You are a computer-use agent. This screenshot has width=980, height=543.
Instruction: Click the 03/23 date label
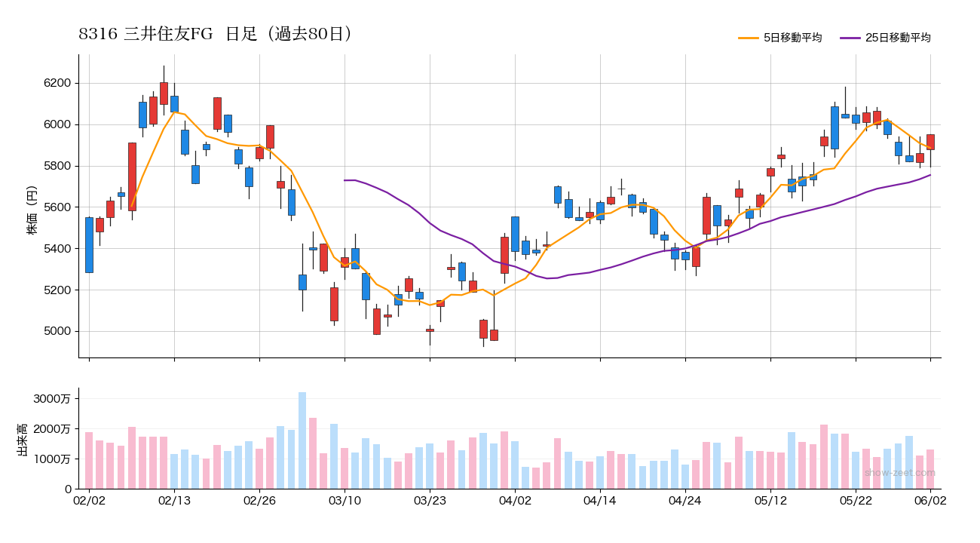point(430,500)
